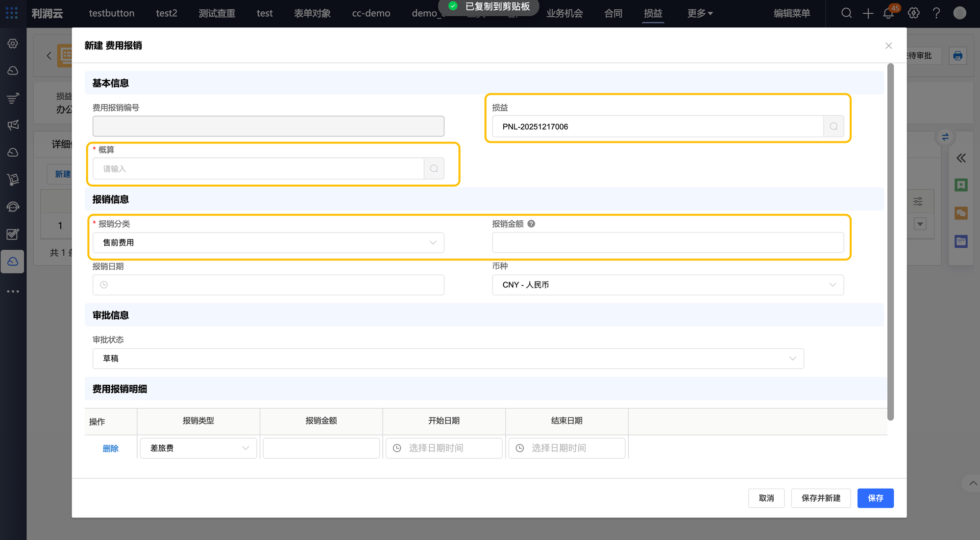Click the dialog's vertical scrollbar

click(890, 241)
